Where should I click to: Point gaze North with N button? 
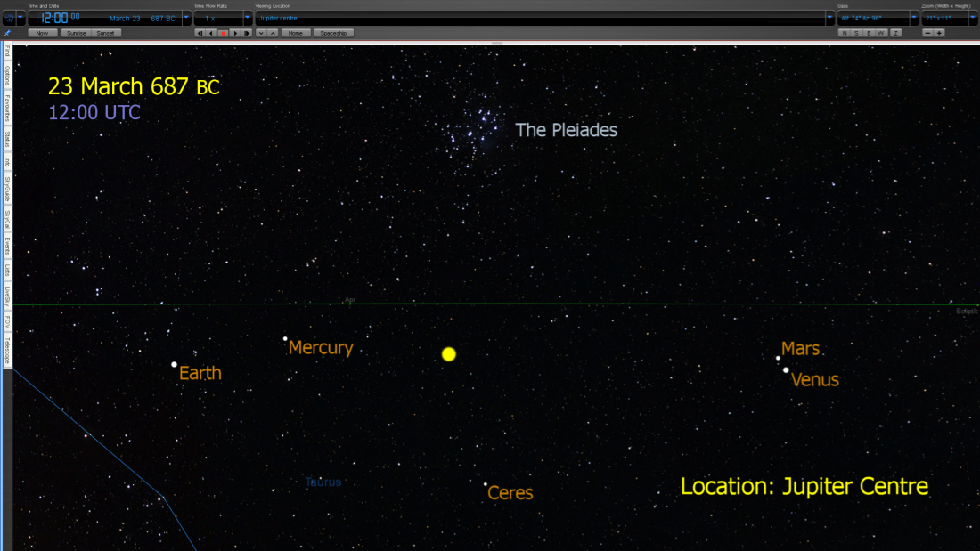pyautogui.click(x=845, y=33)
